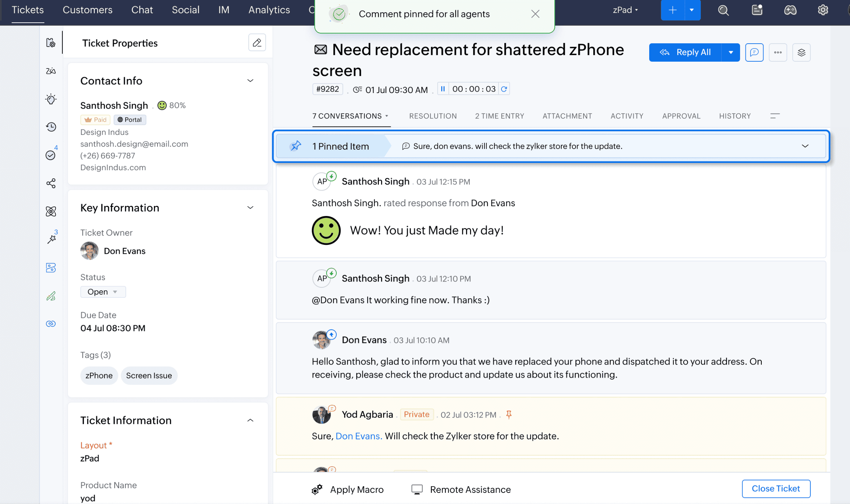Unpin Yod Agbaria's private comment
Screen dimensions: 850x504
tap(509, 415)
